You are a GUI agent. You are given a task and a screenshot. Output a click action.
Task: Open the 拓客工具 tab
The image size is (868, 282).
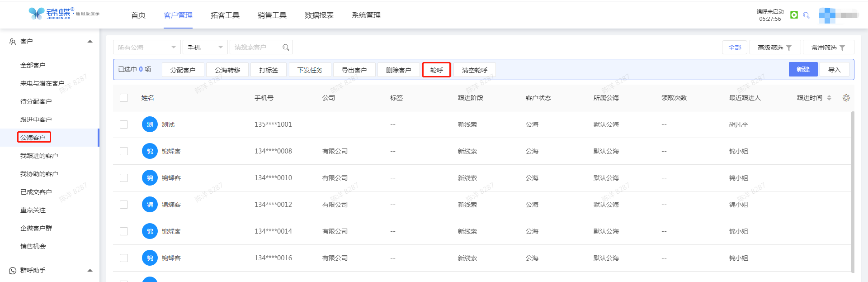tap(225, 15)
